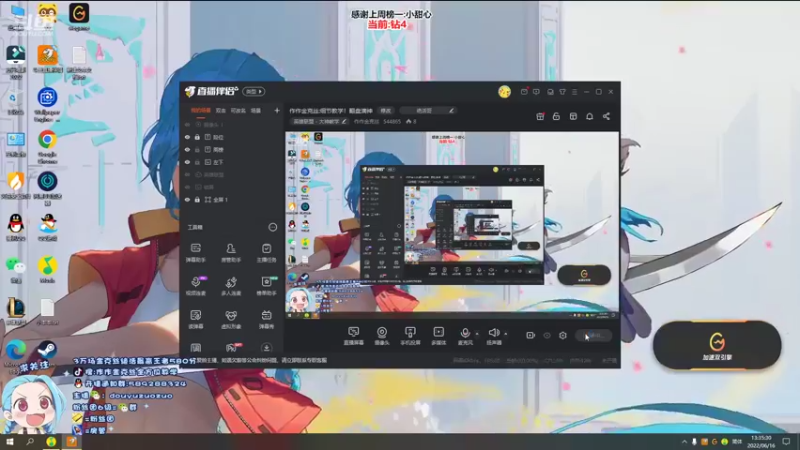
Task: Open the 视频连麦 tool
Action: [196, 286]
